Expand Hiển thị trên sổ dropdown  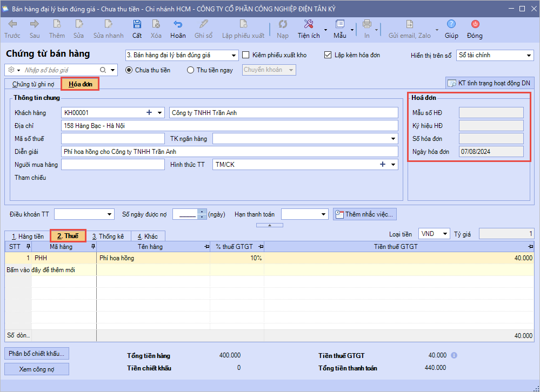pos(529,56)
